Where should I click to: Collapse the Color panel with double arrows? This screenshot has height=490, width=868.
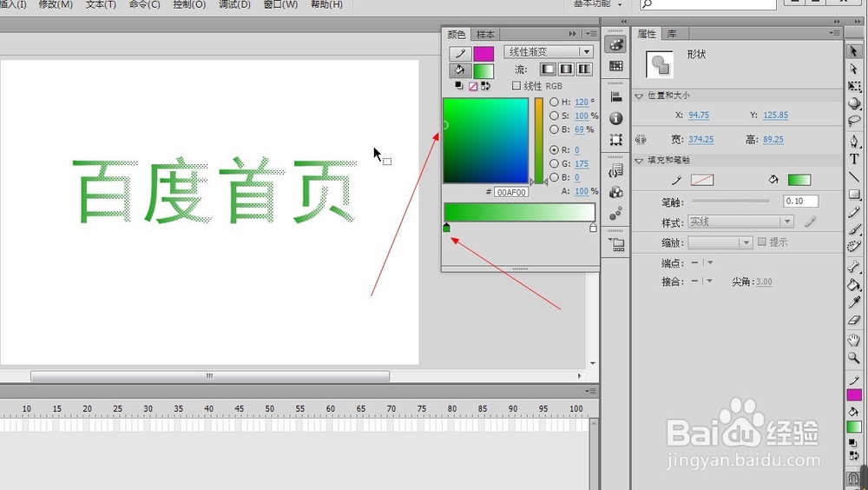point(572,34)
